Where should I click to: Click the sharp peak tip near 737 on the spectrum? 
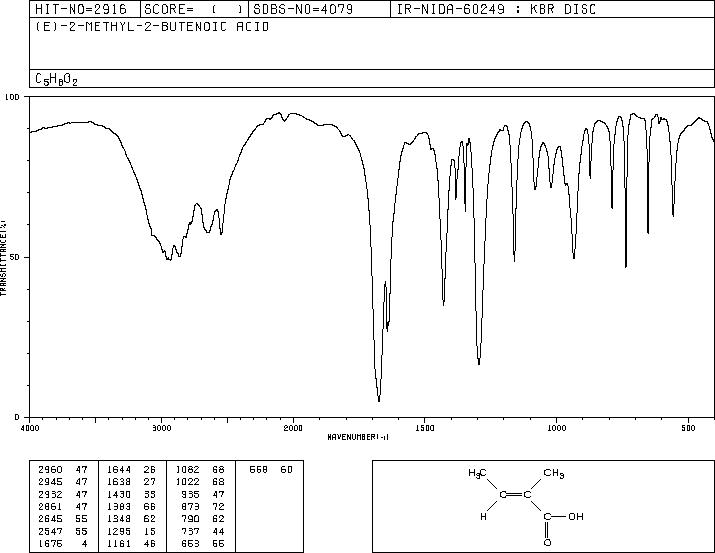626,266
